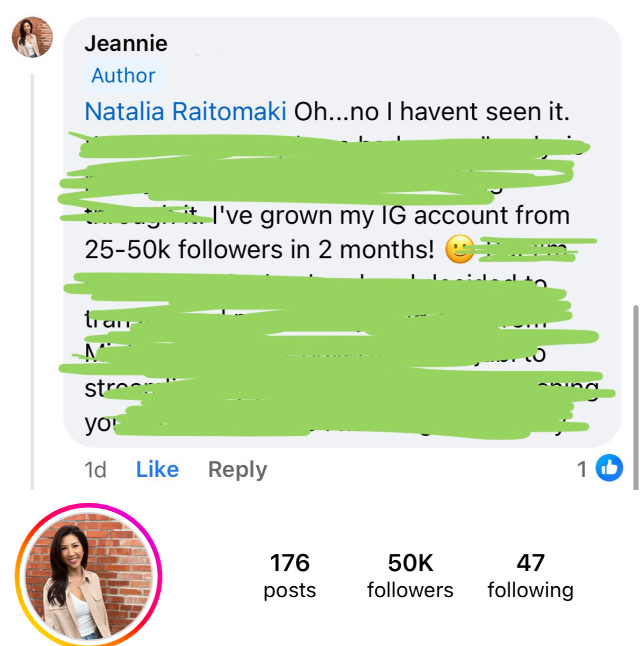Click the 'Oh...no I havent seen it' text
The height and width of the screenshot is (646, 644).
click(x=431, y=112)
